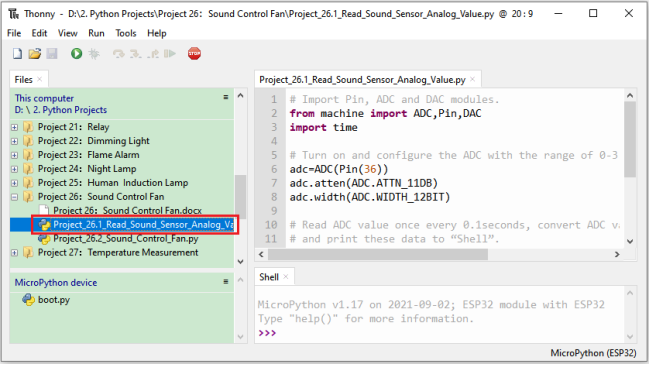Expand Project 22: Dimming Light folder

pos(15,141)
